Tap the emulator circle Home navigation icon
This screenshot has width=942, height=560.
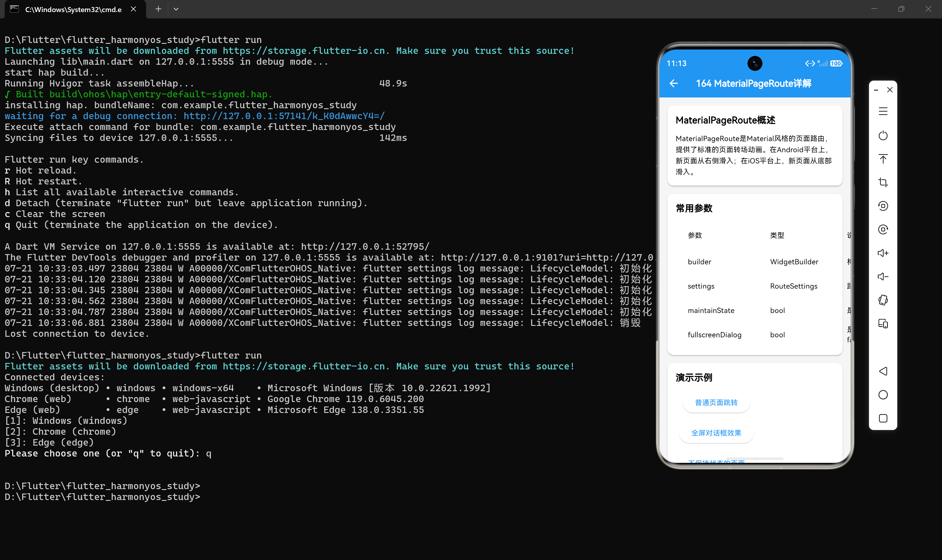pos(883,395)
